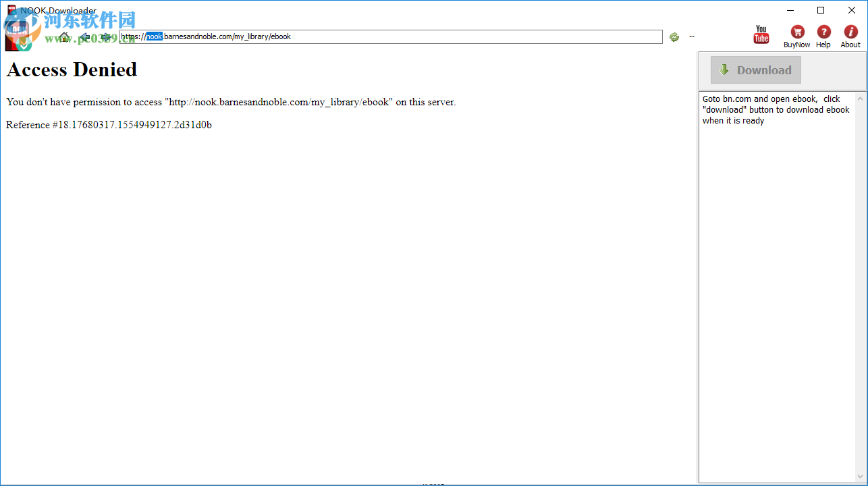Navigate forward with the right arrow
The height and width of the screenshot is (486, 868).
(x=106, y=36)
